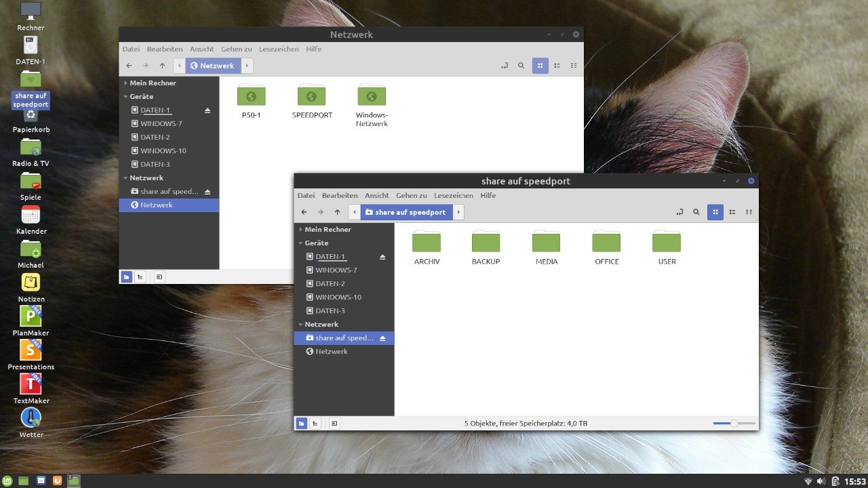Collapse Netzwerk section in Netzwerk window sidebar
The width and height of the screenshot is (868, 488).
125,178
